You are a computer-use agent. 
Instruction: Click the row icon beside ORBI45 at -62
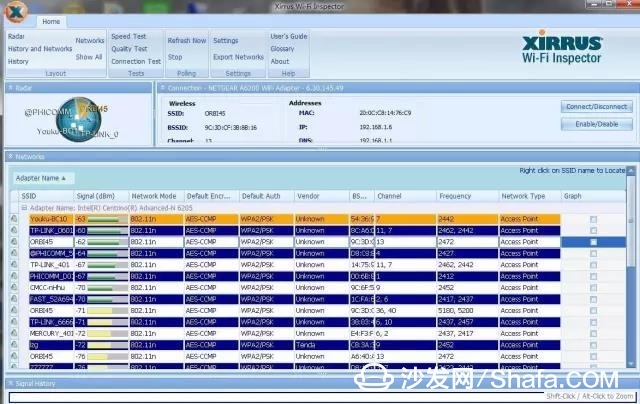(x=14, y=242)
